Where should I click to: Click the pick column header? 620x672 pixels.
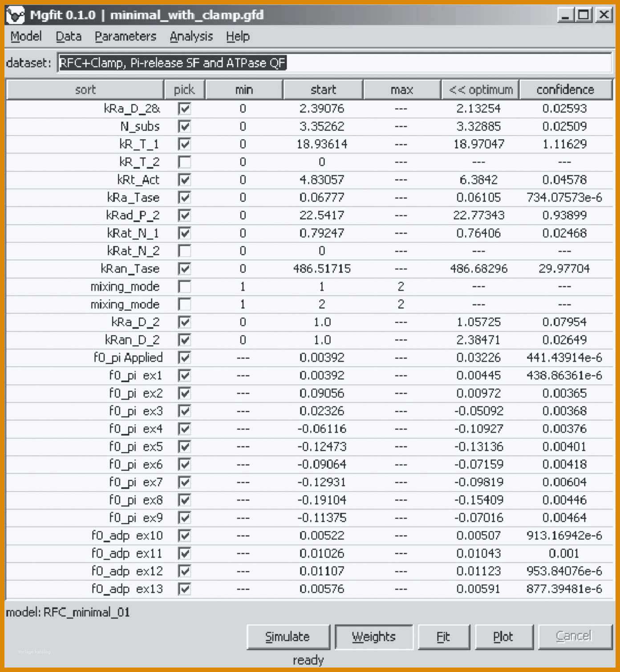point(184,90)
